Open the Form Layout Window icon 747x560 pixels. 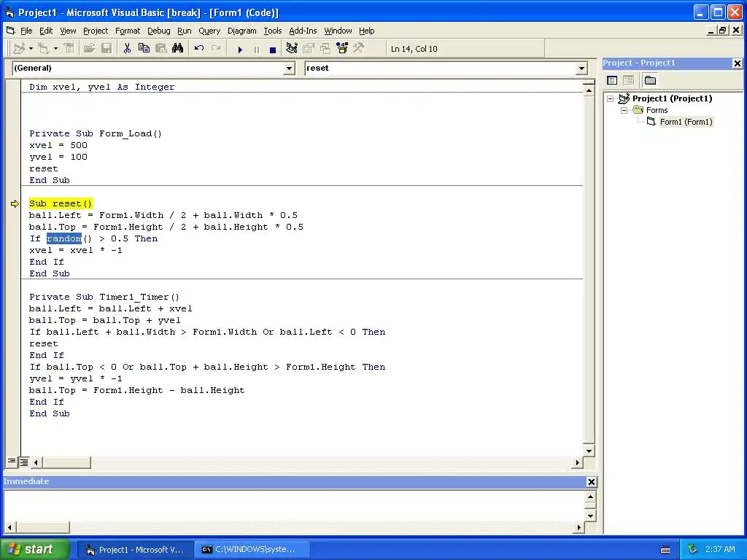point(325,49)
